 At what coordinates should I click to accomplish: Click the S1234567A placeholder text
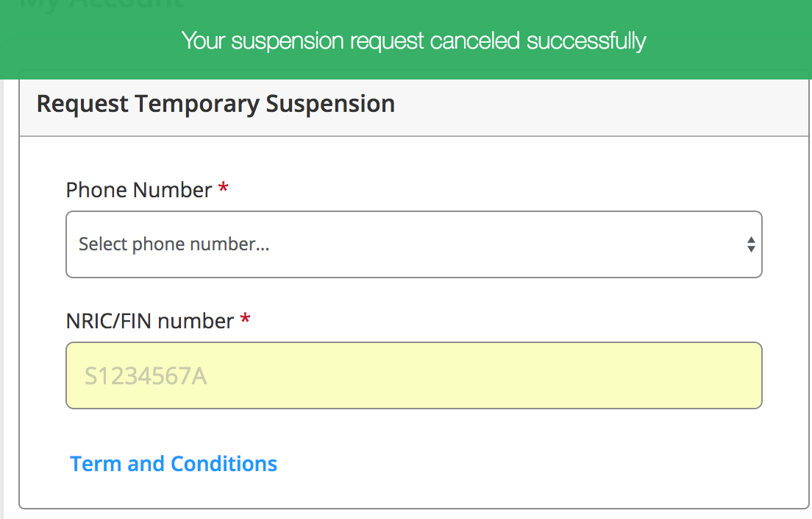146,377
